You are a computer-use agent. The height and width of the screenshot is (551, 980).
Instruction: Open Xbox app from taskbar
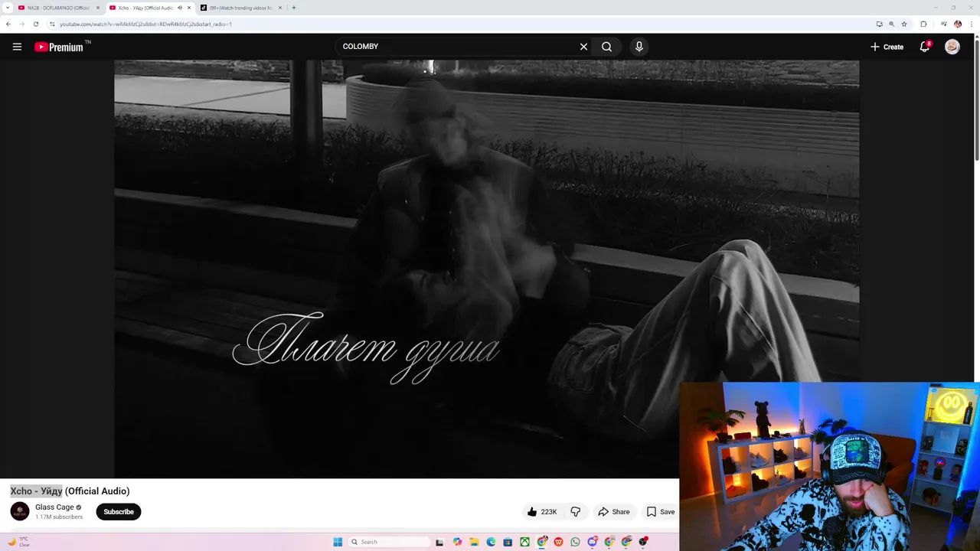524,542
